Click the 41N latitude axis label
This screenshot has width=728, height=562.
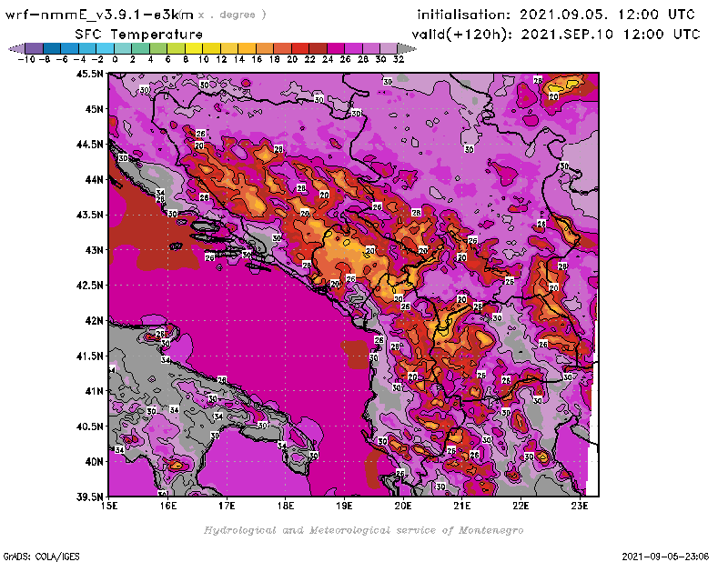tap(94, 391)
